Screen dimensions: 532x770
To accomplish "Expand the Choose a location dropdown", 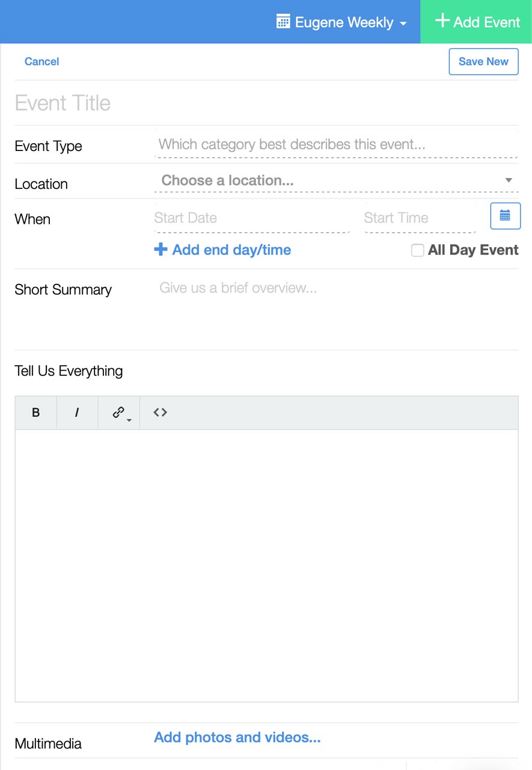I will tap(336, 180).
